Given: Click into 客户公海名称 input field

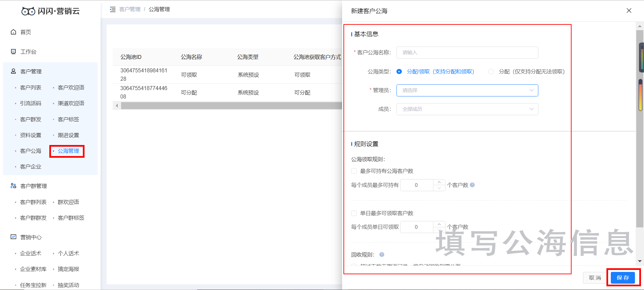Looking at the screenshot, I should 467,53.
